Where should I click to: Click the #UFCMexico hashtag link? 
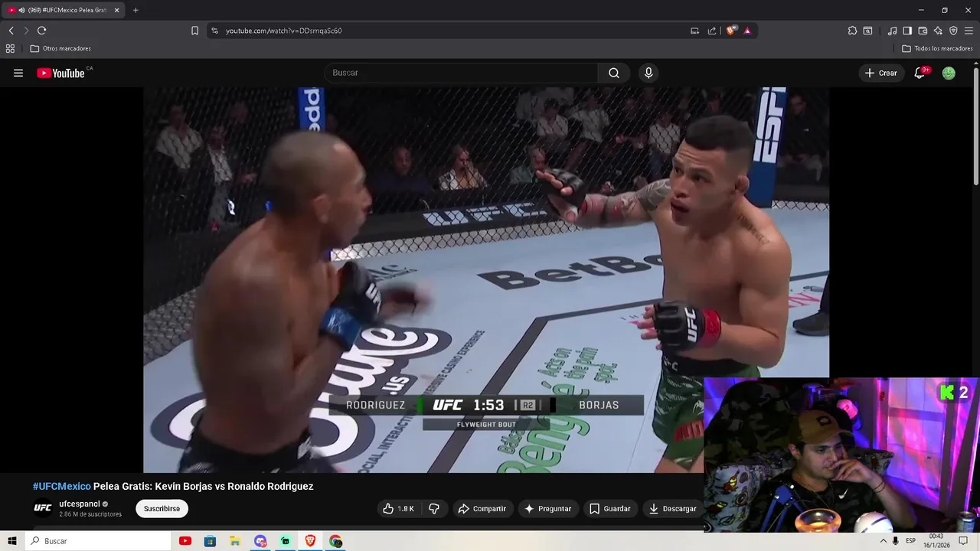coord(61,486)
